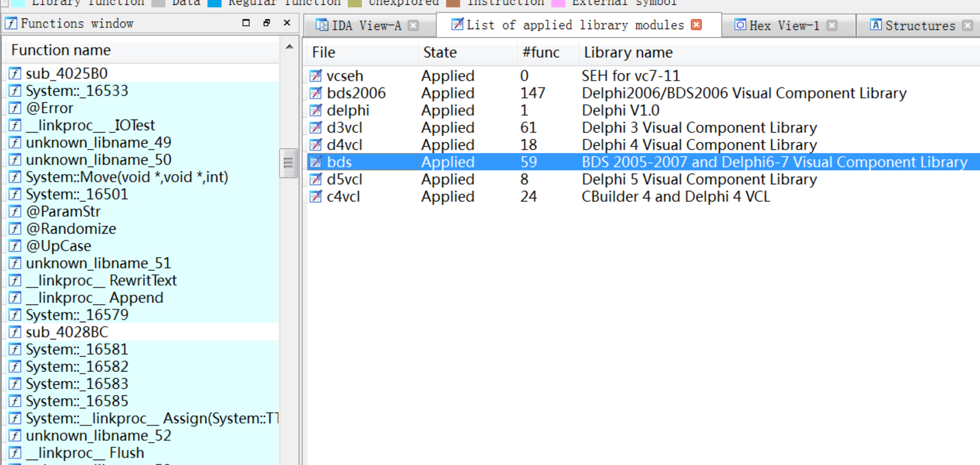Close the Structures tab

point(968,25)
